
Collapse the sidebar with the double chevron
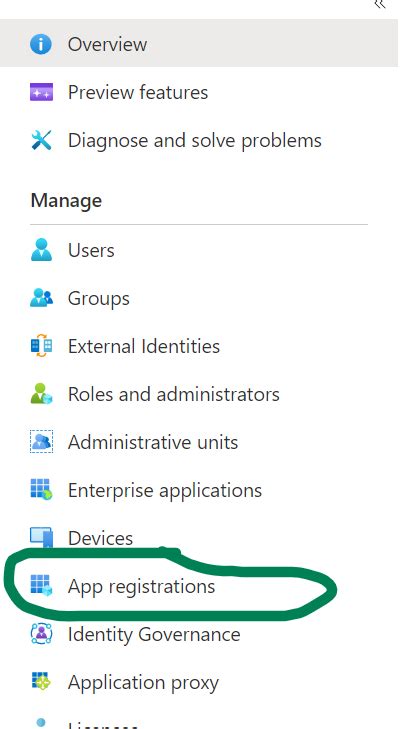click(x=380, y=4)
